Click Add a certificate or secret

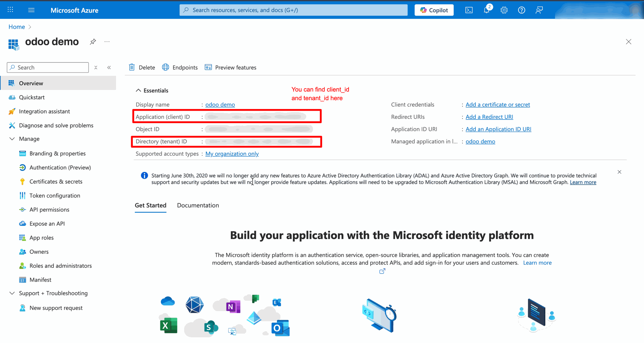[x=497, y=105]
